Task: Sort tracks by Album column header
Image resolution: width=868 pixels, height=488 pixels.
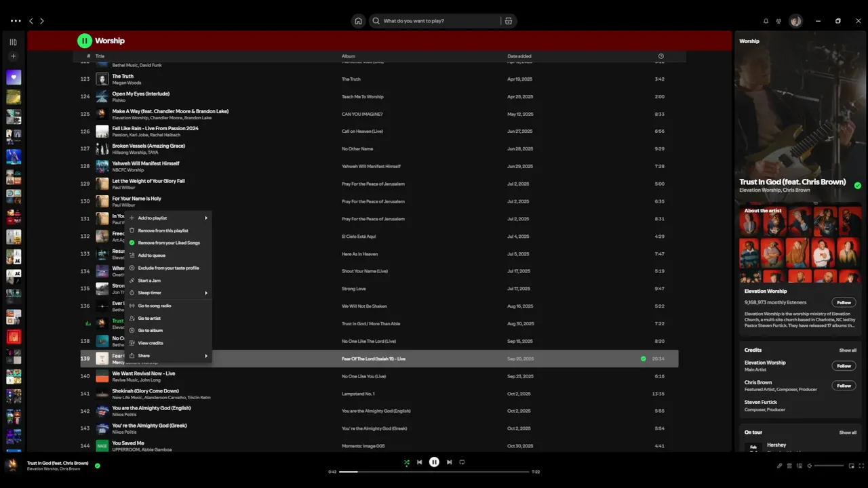Action: tap(349, 56)
